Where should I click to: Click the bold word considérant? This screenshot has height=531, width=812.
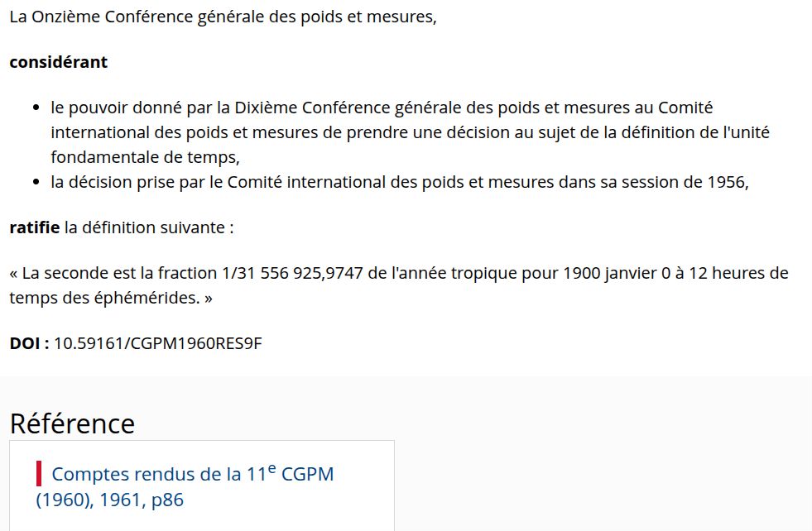click(59, 62)
